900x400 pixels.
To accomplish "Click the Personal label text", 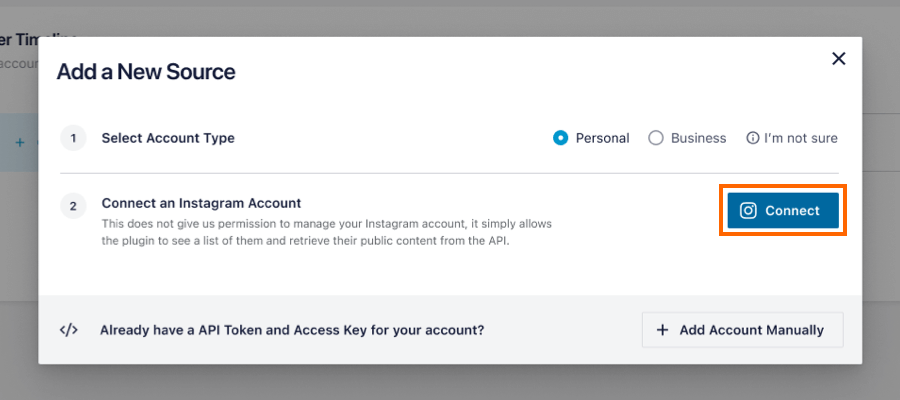I will pyautogui.click(x=602, y=138).
